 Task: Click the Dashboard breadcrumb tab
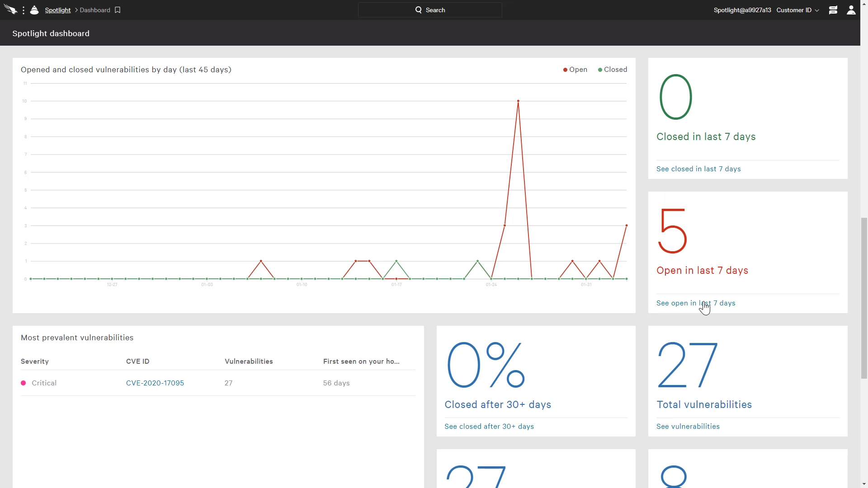[95, 9]
